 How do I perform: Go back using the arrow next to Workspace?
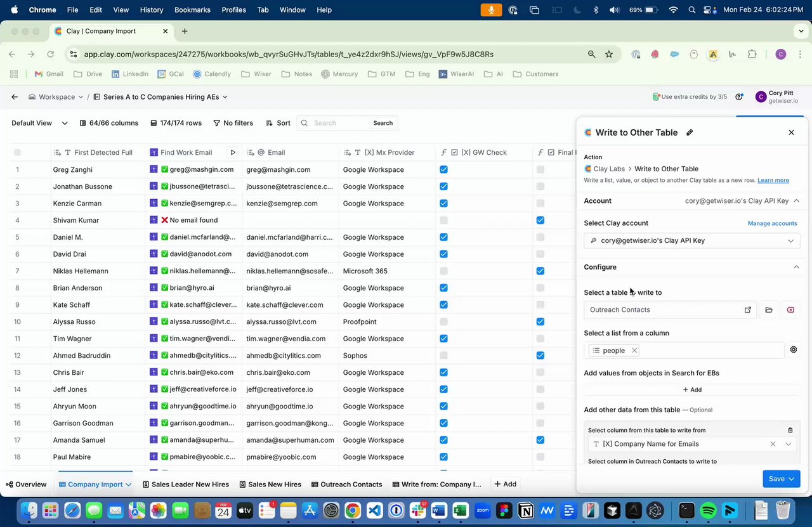coord(15,97)
